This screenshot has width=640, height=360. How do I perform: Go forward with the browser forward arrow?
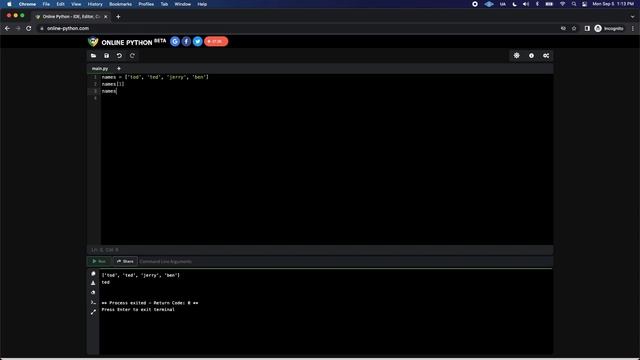pyautogui.click(x=18, y=28)
